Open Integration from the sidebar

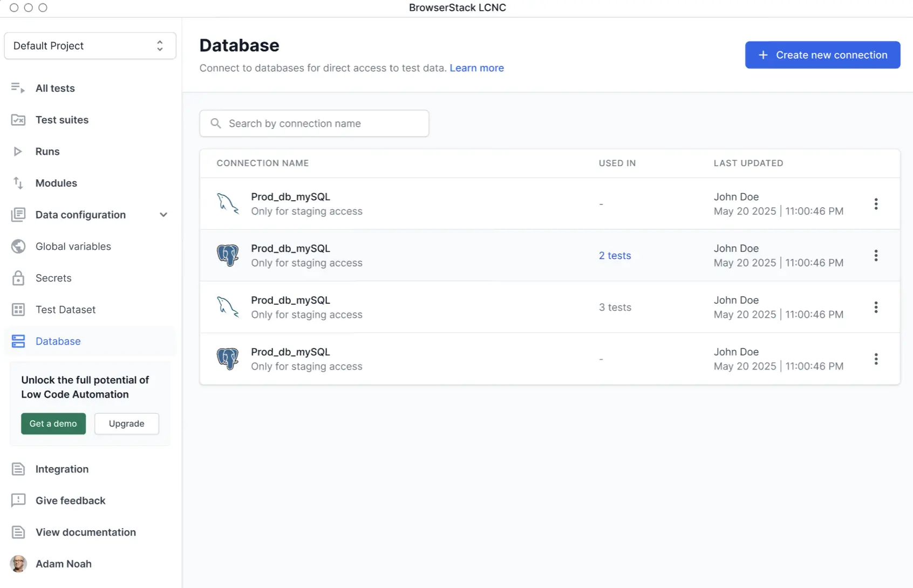point(62,469)
